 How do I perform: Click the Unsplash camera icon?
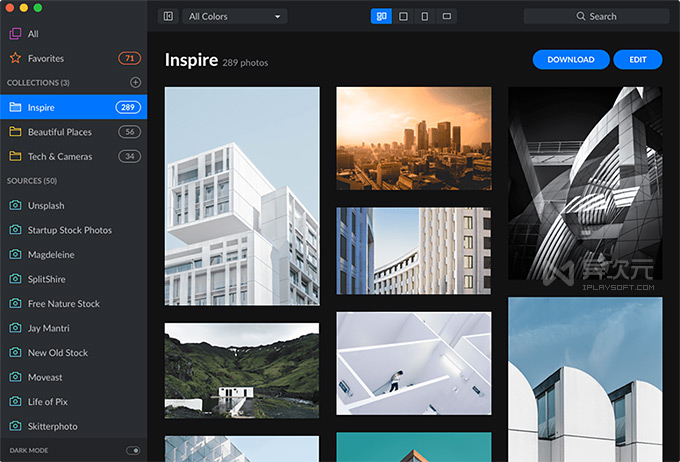(15, 205)
